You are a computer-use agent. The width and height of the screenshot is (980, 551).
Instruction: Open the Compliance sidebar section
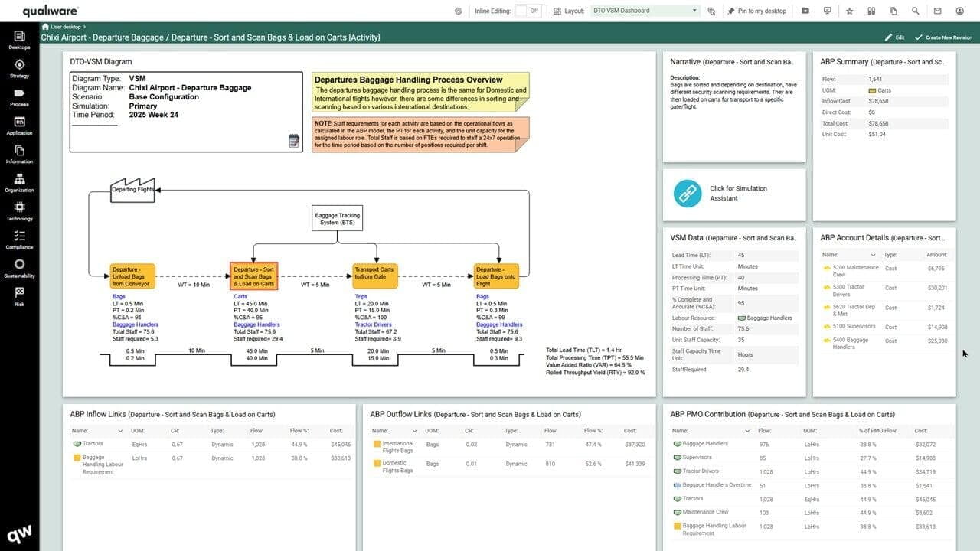[19, 240]
